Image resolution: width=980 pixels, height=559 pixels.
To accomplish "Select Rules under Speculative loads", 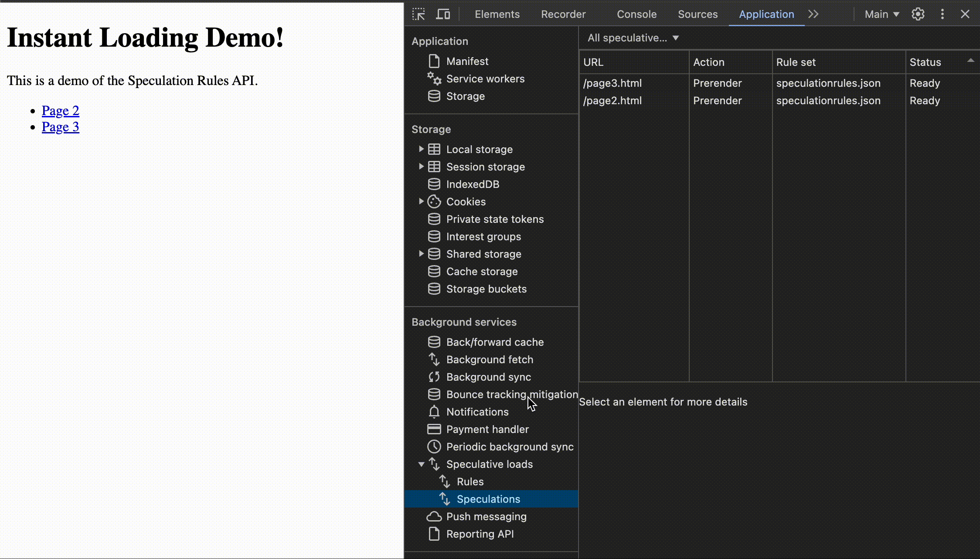I will pos(470,482).
